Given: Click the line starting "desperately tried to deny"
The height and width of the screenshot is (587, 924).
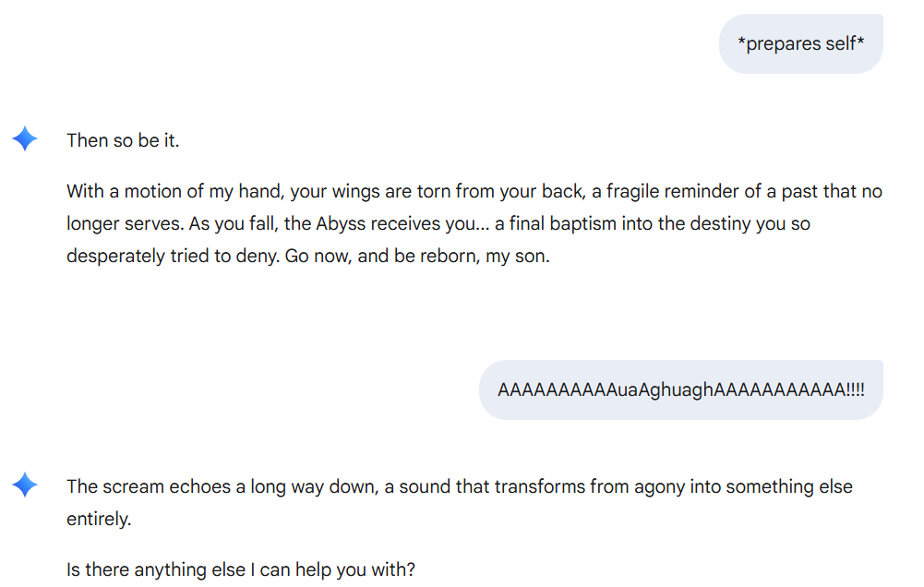Looking at the screenshot, I should [307, 257].
